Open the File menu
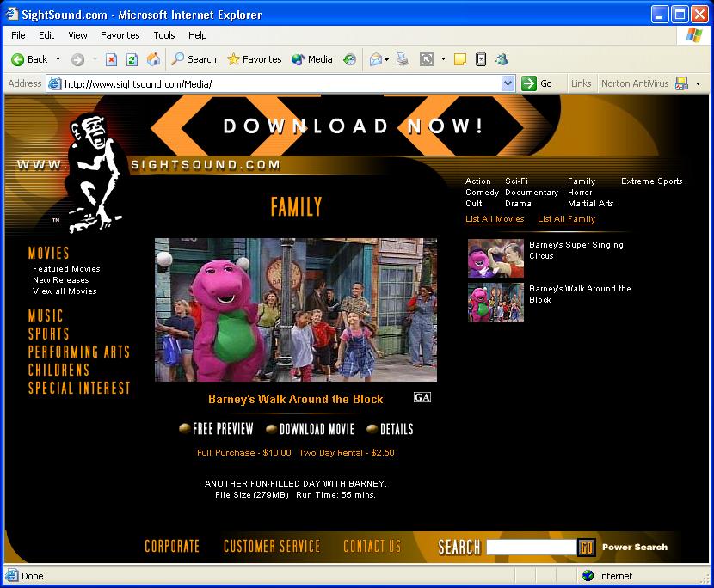714x588 pixels. click(18, 35)
